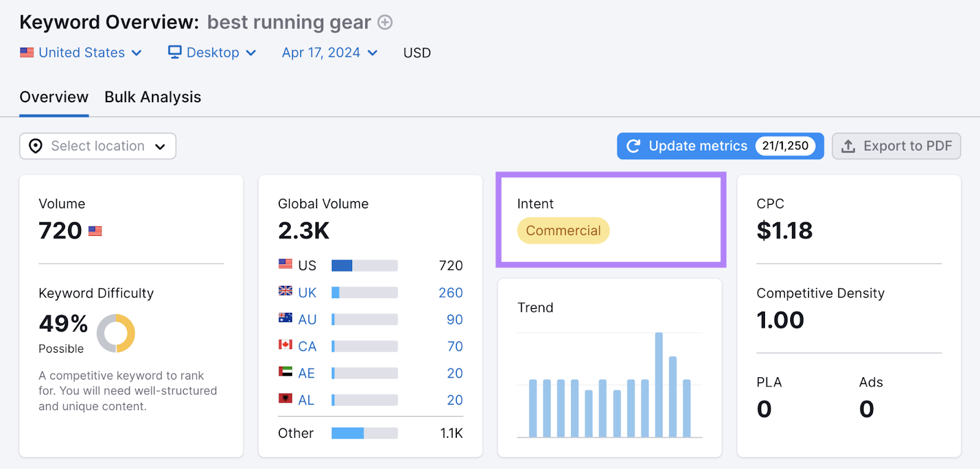Screen dimensions: 980x469
Task: Click the tallest bar in the Trend chart
Action: pyautogui.click(x=659, y=385)
